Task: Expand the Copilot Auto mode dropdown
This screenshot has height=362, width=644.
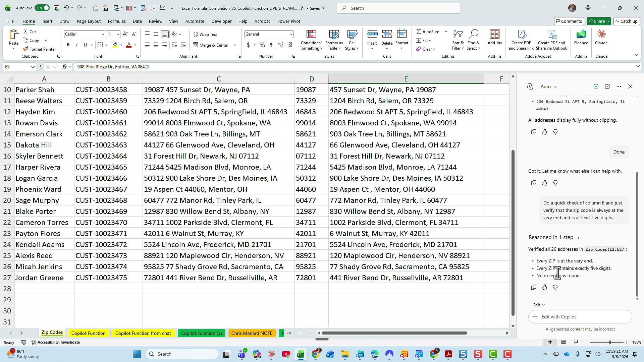Action: (549, 86)
